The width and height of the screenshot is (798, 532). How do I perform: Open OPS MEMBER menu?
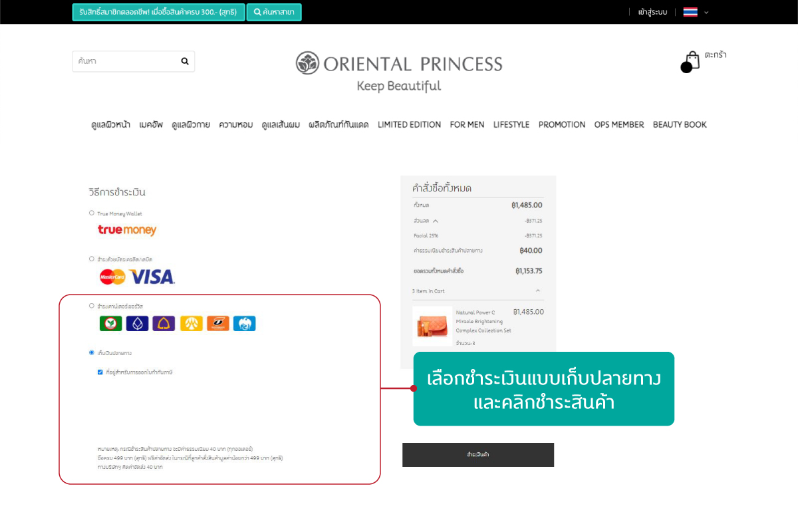(x=619, y=124)
